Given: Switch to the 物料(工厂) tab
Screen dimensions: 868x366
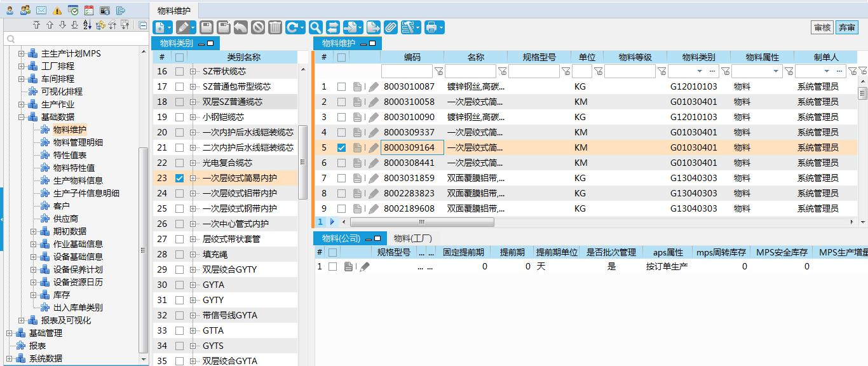Looking at the screenshot, I should 412,238.
